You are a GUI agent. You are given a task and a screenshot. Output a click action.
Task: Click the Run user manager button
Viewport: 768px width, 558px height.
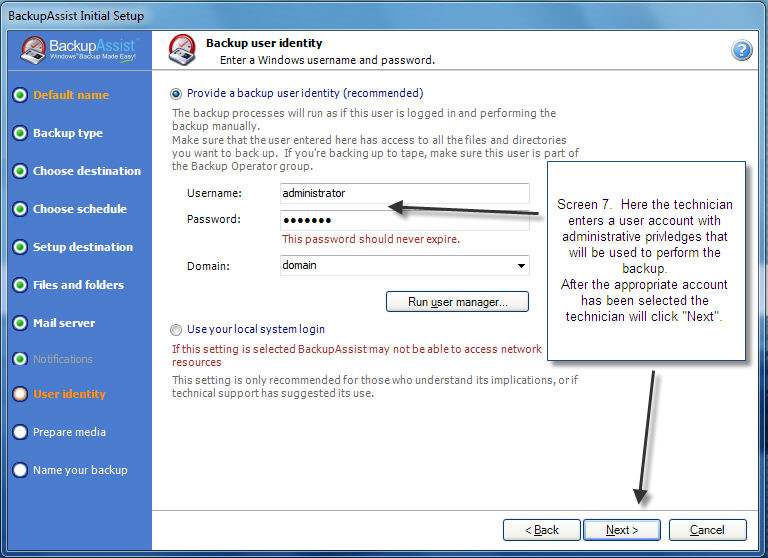coord(457,301)
